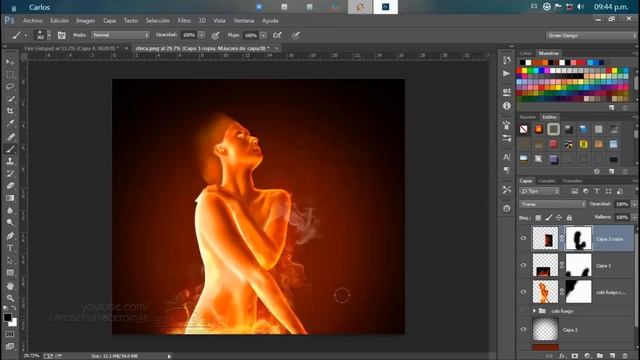
Task: Click the Create new group folder icon
Action: pyautogui.click(x=600, y=356)
